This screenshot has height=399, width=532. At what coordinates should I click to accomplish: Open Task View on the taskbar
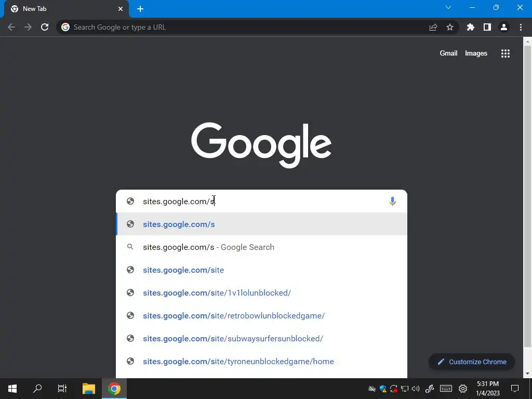(62, 389)
